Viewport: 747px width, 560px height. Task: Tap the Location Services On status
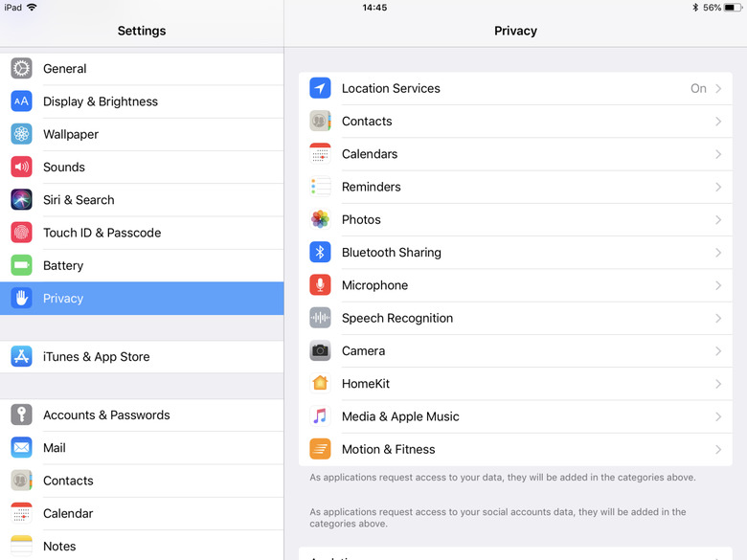(x=698, y=88)
